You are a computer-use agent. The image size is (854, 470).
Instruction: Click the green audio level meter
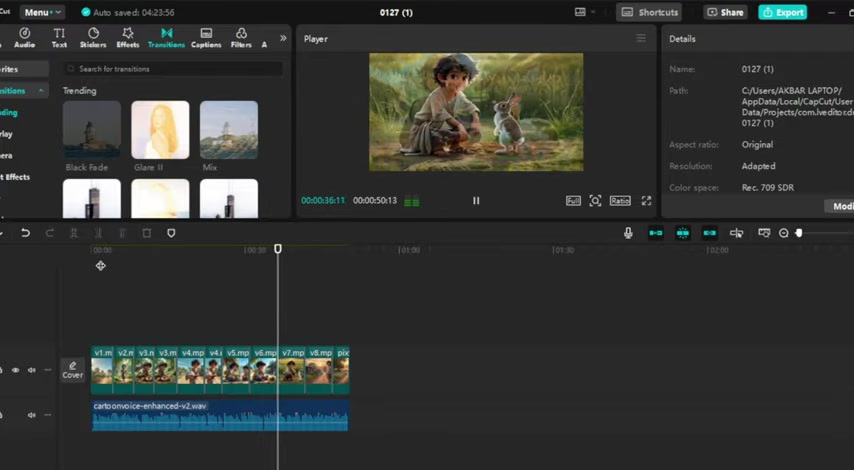412,202
